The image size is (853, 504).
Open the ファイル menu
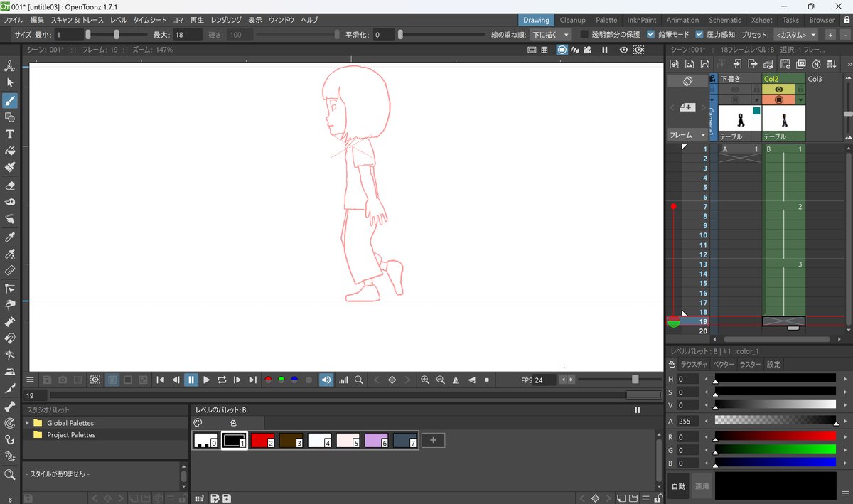pos(14,20)
